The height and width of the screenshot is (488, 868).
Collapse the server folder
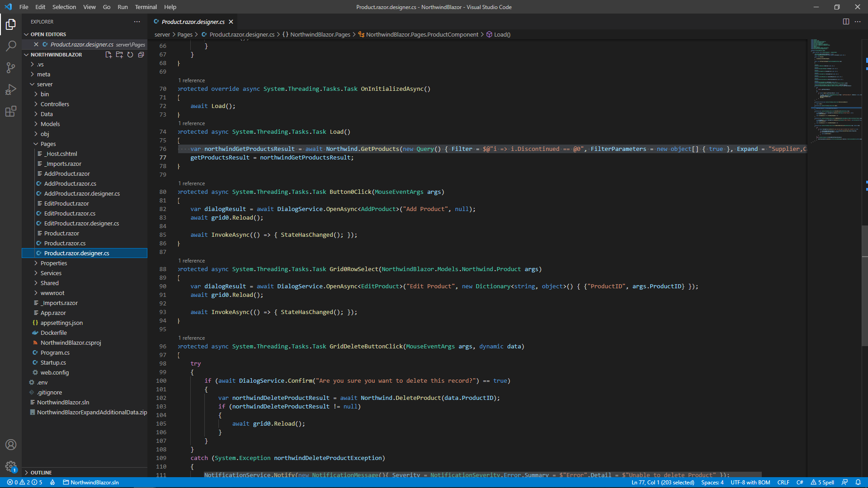[x=85, y=84]
